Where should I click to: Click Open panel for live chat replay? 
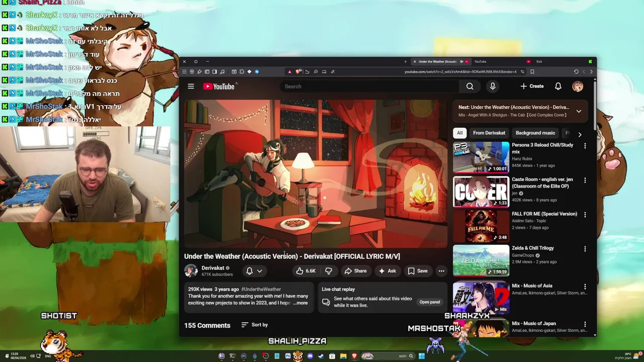tap(430, 302)
